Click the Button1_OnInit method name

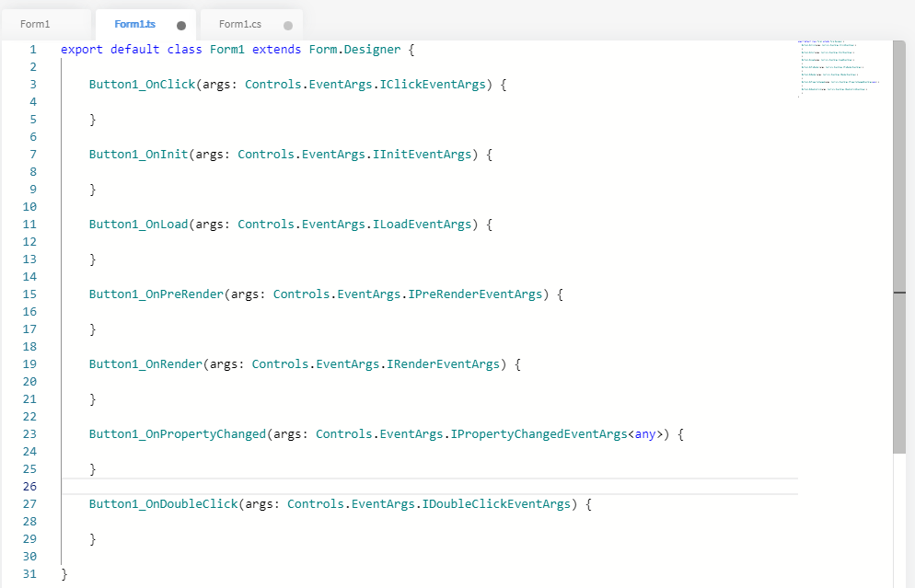(x=138, y=155)
